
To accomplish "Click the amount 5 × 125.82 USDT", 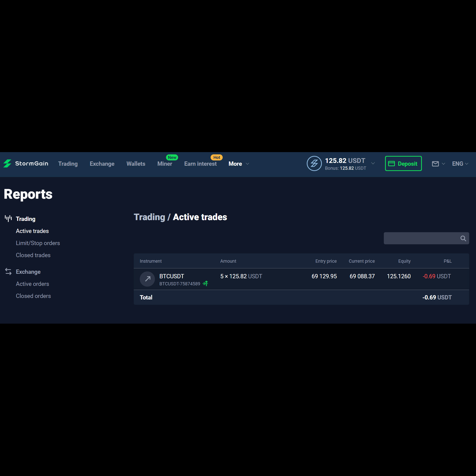I will pos(241,276).
